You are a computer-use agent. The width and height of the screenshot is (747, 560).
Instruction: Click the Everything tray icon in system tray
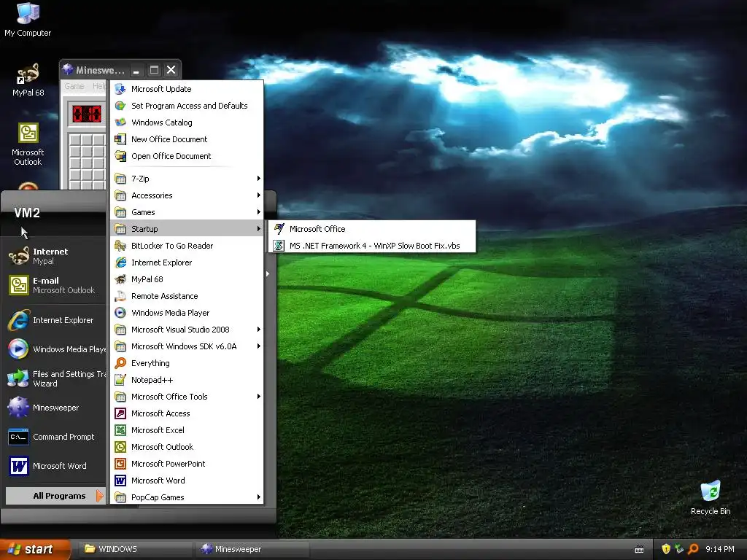[693, 549]
